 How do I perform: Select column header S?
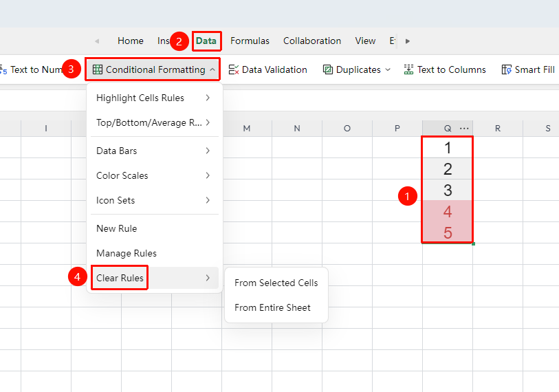click(541, 129)
